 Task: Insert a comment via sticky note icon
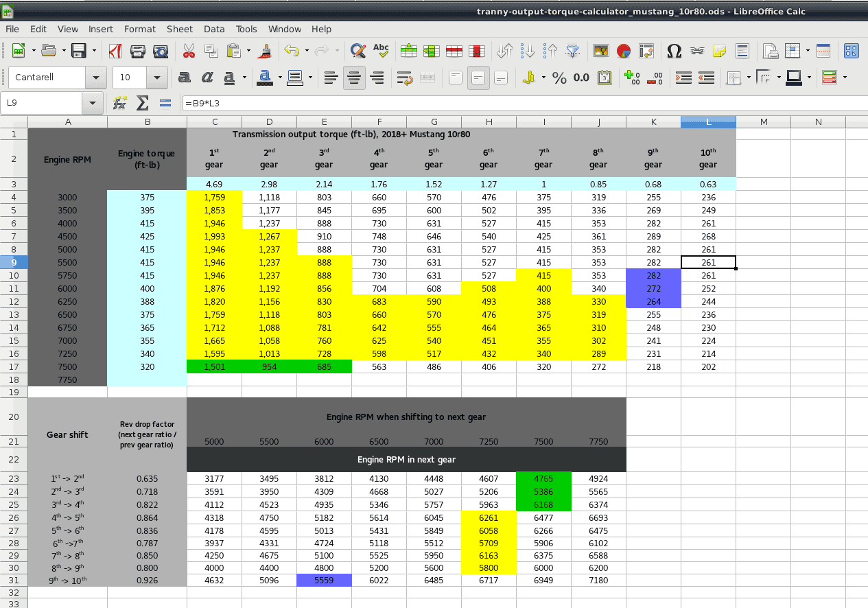click(720, 51)
